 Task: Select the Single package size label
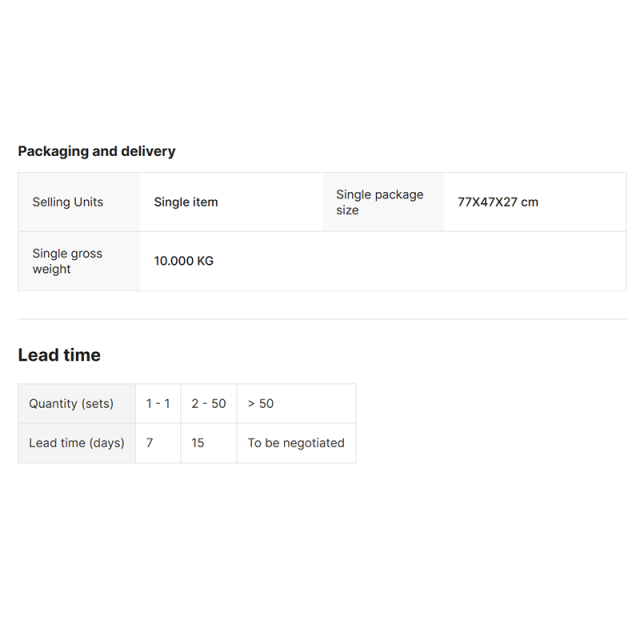pos(380,202)
